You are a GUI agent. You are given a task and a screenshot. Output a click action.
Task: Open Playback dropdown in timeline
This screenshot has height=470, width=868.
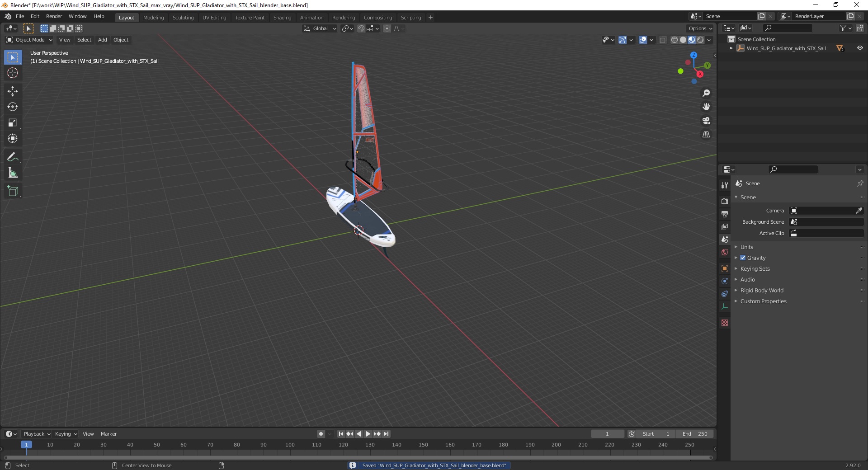pos(37,434)
